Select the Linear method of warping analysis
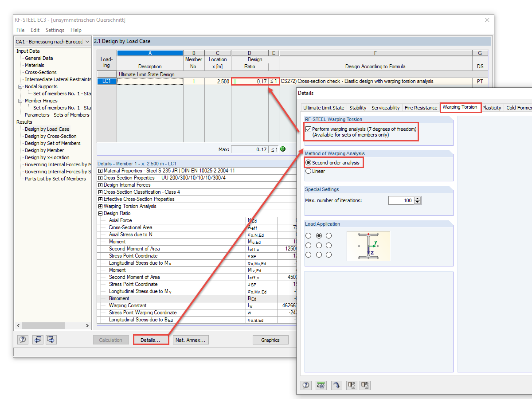The image size is (532, 399). [309, 171]
